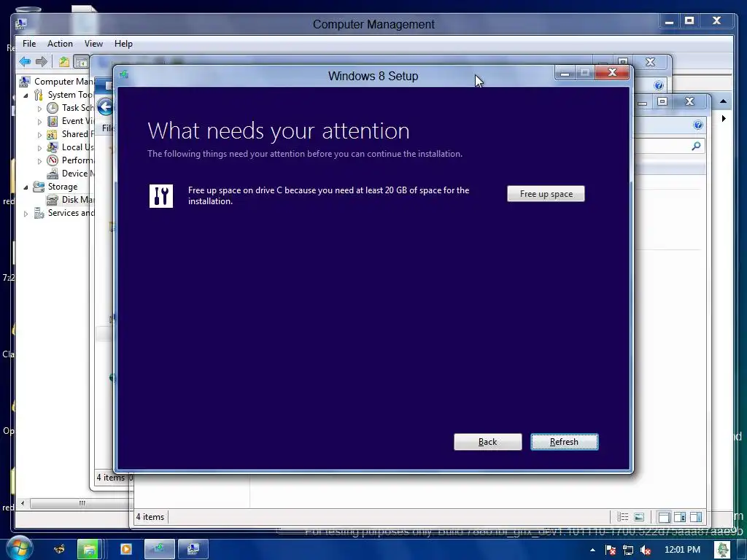The image size is (747, 560).
Task: Toggle the first layout pane button in status bar
Action: (664, 517)
